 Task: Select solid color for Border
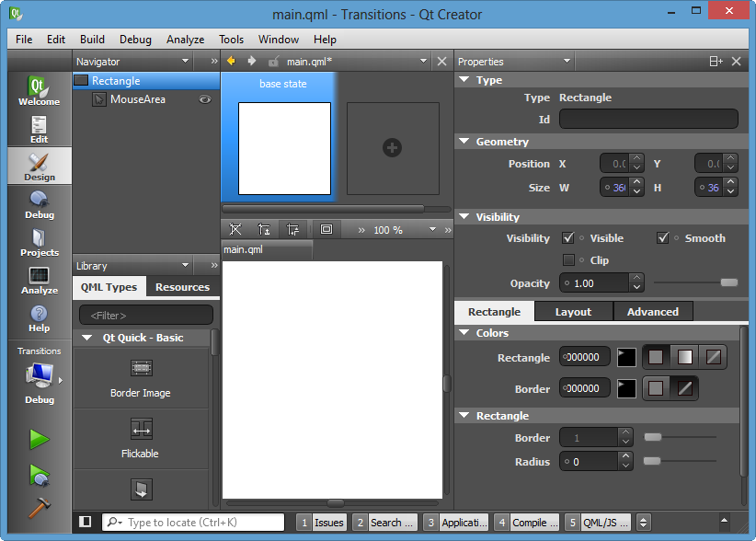pos(655,388)
